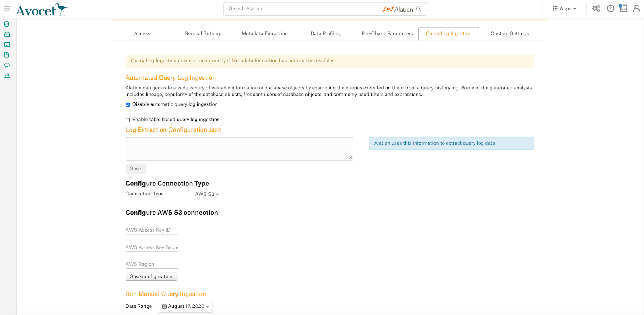The width and height of the screenshot is (644, 315).
Task: Open the inbox notifications icon
Action: click(623, 8)
